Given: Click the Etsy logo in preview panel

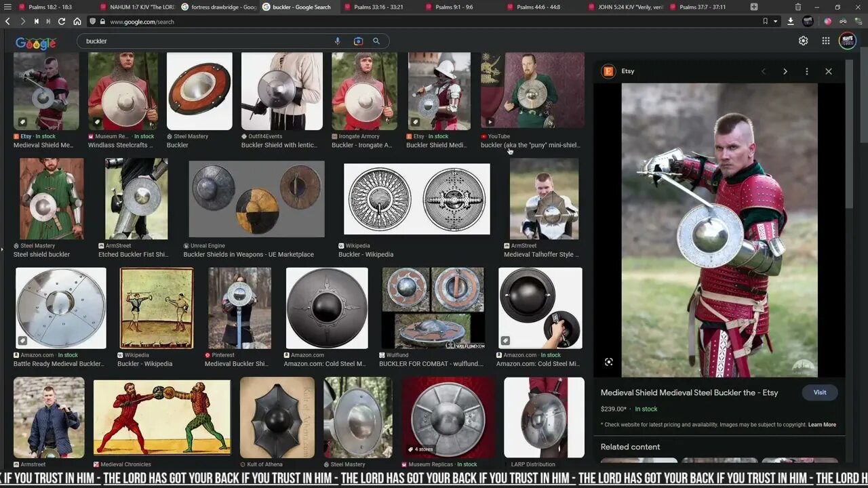Looking at the screenshot, I should pyautogui.click(x=609, y=71).
